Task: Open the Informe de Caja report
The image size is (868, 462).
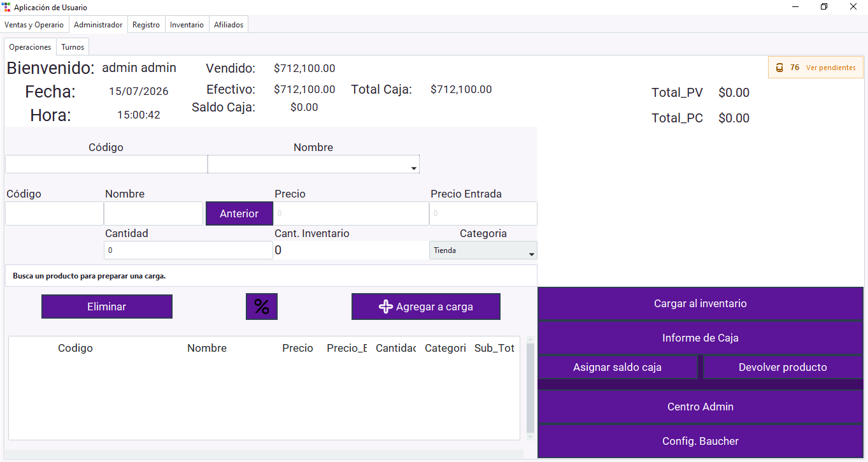Action: click(701, 338)
